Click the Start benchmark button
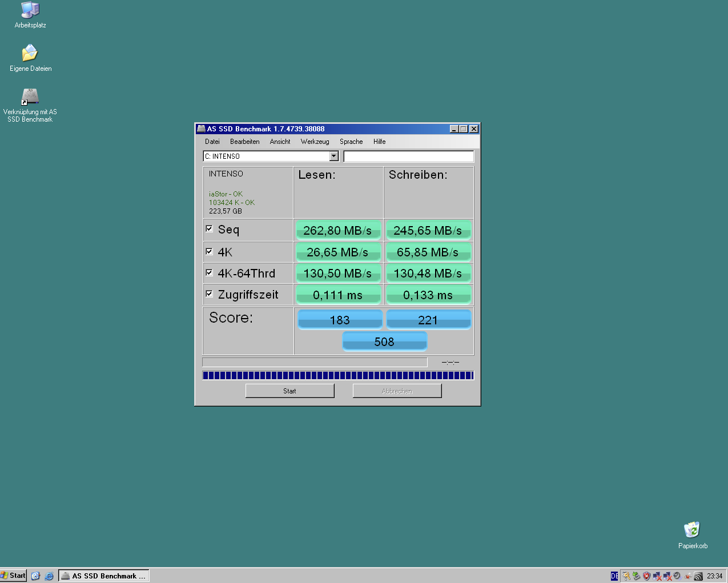 289,391
